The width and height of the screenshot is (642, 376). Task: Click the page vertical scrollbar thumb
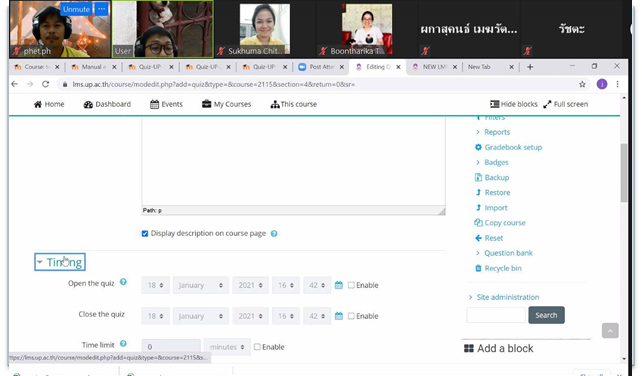point(624,172)
